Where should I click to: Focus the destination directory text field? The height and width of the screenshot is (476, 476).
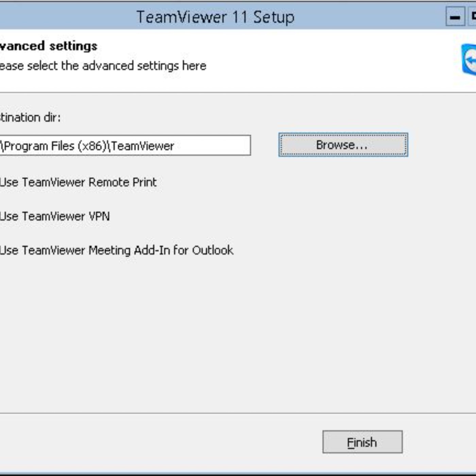point(211,146)
